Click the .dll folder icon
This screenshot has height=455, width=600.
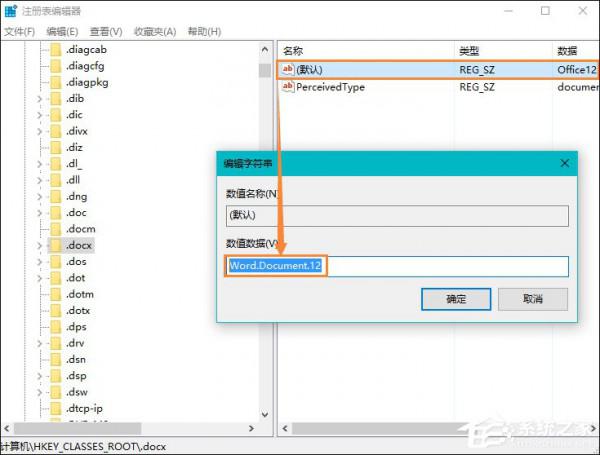pos(56,180)
